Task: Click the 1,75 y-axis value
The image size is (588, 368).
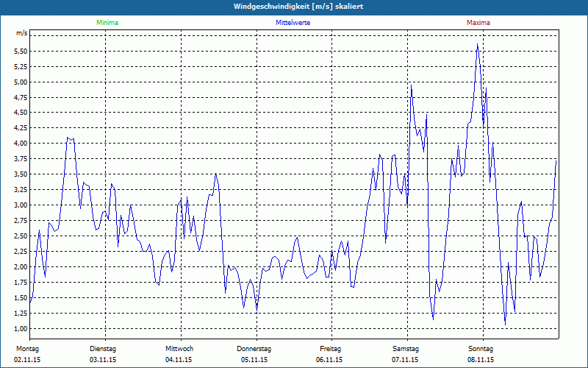Action: coord(21,283)
